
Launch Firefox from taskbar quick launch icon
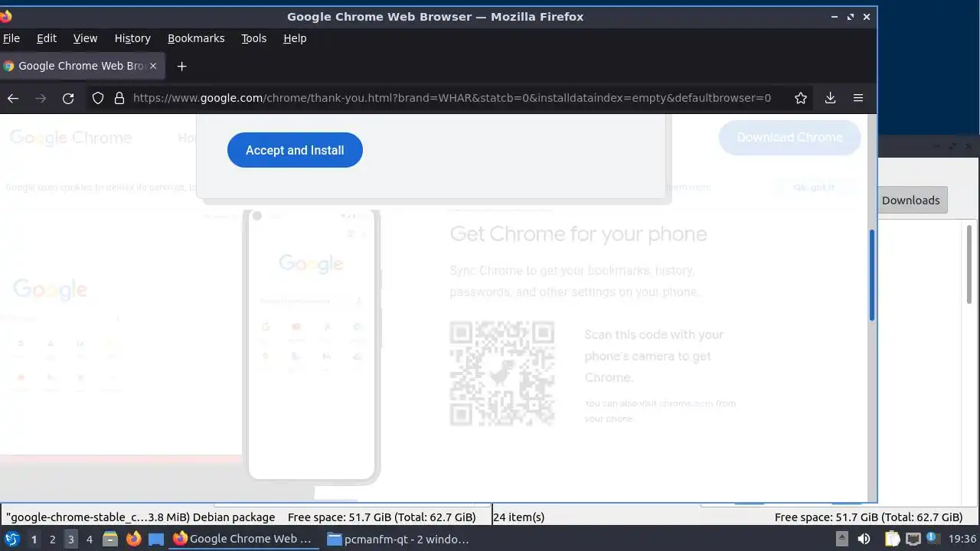click(x=133, y=539)
